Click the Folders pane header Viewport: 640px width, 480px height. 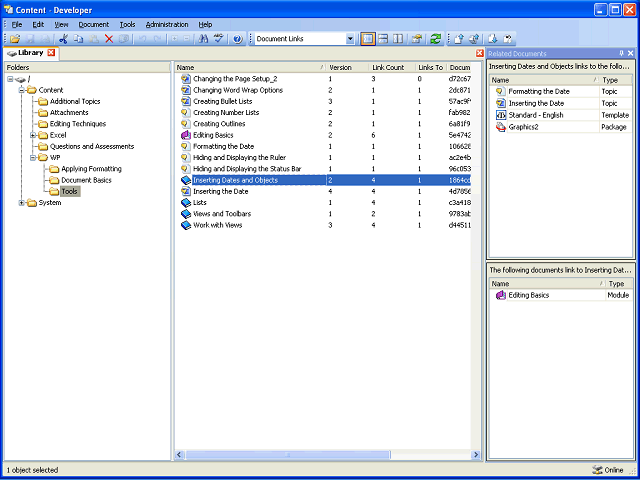point(87,67)
